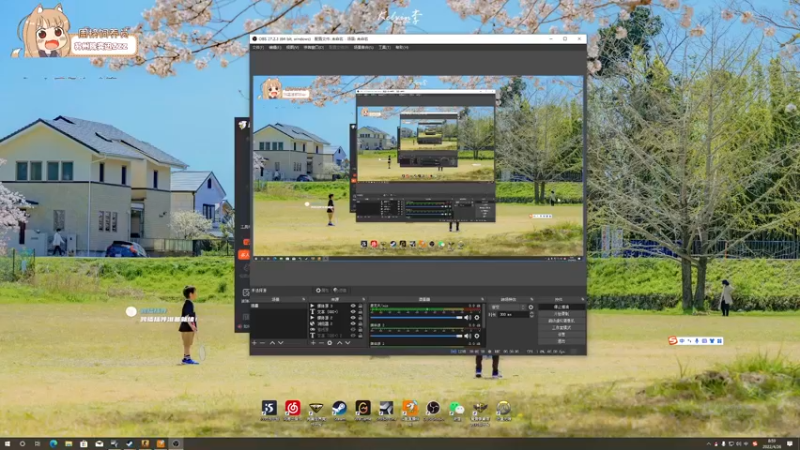Toggle visibility eye of first 文本 (GDI+) source
Image resolution: width=800 pixels, height=450 pixels.
353,312
